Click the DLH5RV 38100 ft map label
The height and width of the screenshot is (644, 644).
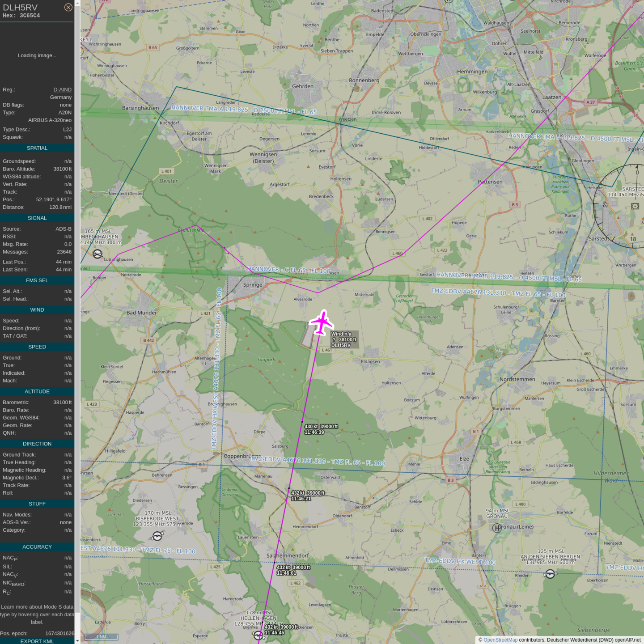click(344, 340)
